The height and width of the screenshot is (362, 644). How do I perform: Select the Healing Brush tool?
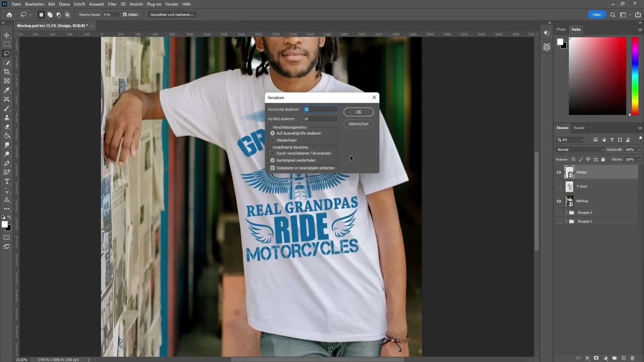click(7, 108)
